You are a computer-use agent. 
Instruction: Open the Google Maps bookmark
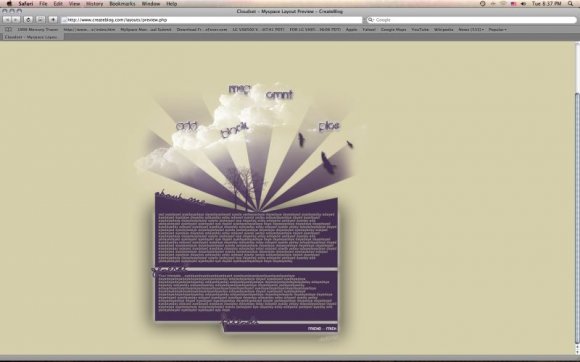point(393,29)
